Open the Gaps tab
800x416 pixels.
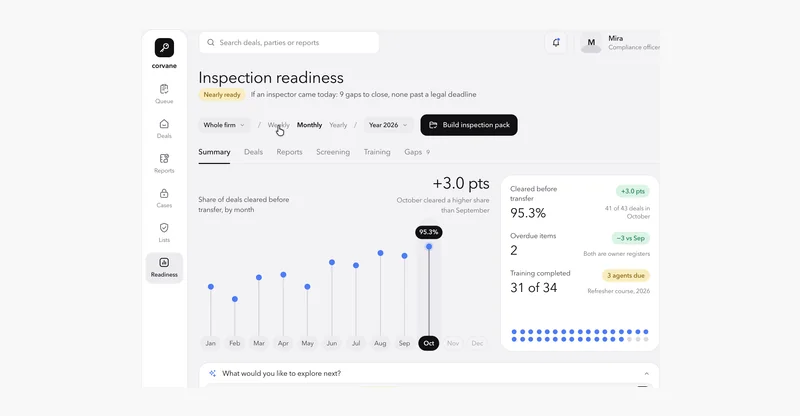417,152
